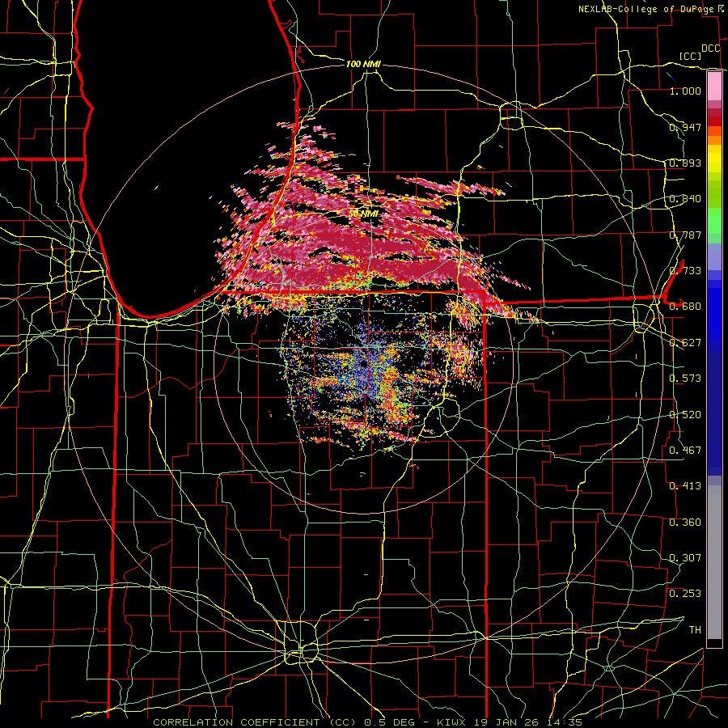Click the 0.413 scale value
The width and height of the screenshot is (728, 728).
point(685,486)
